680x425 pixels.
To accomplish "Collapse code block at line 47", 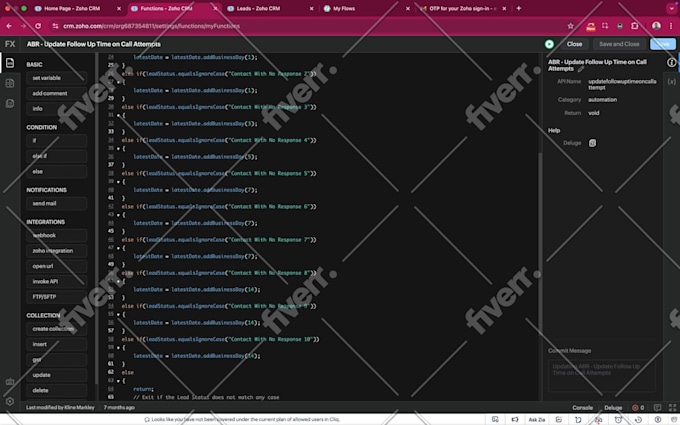I will 118,248.
